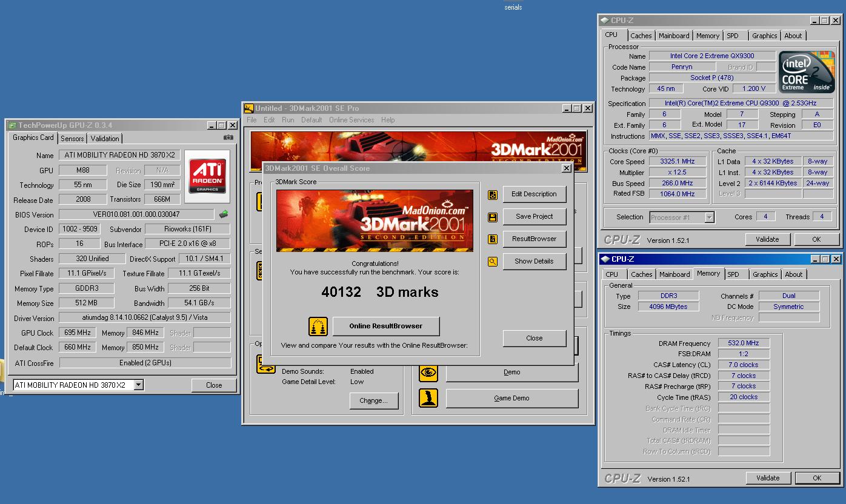Click the camera screenshot icon in GPU-Z
This screenshot has height=504, width=846.
pos(228,138)
